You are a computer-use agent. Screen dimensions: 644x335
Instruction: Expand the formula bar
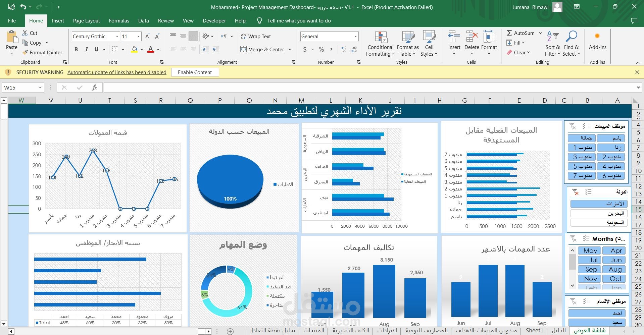(638, 88)
